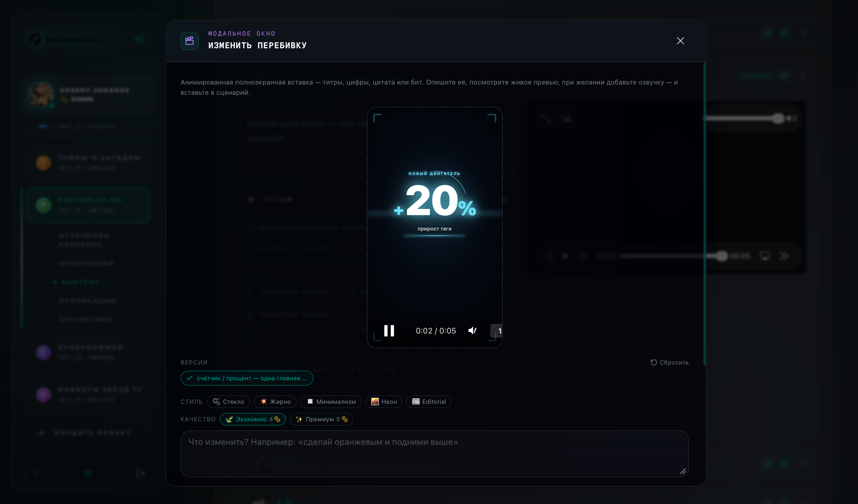The width and height of the screenshot is (858, 504).
Task: Click the description paragraph starting Анимированная
Action: [x=429, y=87]
